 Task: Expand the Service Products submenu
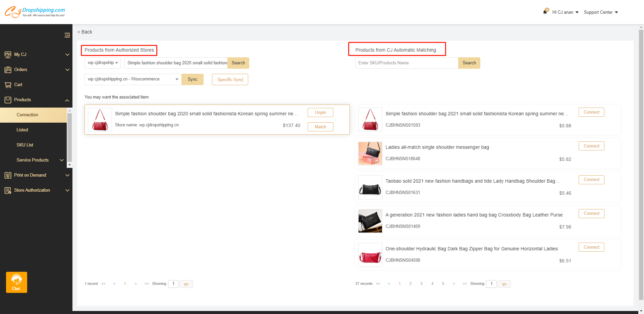pos(62,160)
